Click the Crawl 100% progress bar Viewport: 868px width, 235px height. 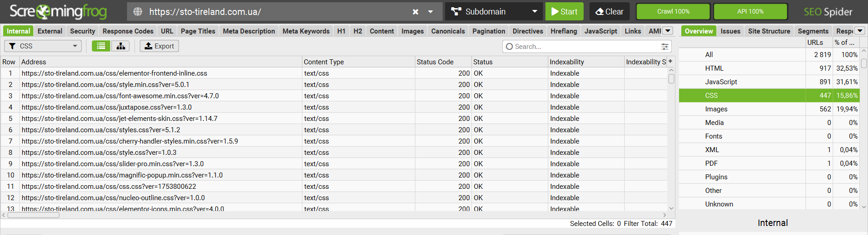click(673, 12)
